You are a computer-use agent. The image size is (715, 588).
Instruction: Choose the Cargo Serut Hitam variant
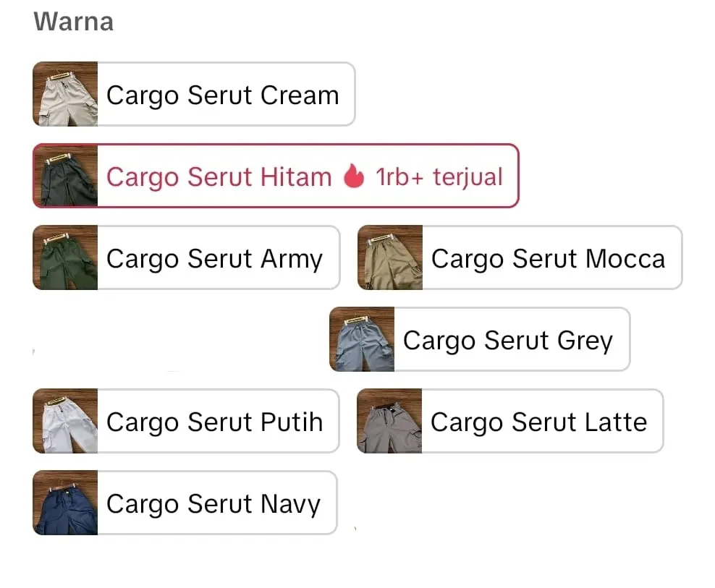coord(275,176)
